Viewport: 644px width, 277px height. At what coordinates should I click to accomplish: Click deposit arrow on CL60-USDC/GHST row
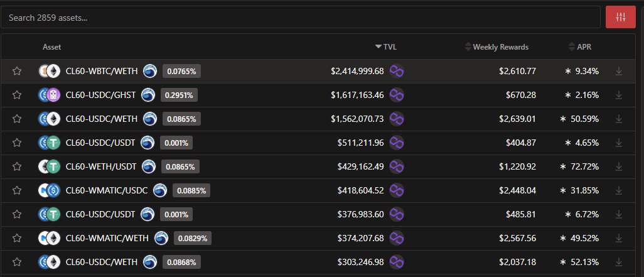[x=619, y=95]
